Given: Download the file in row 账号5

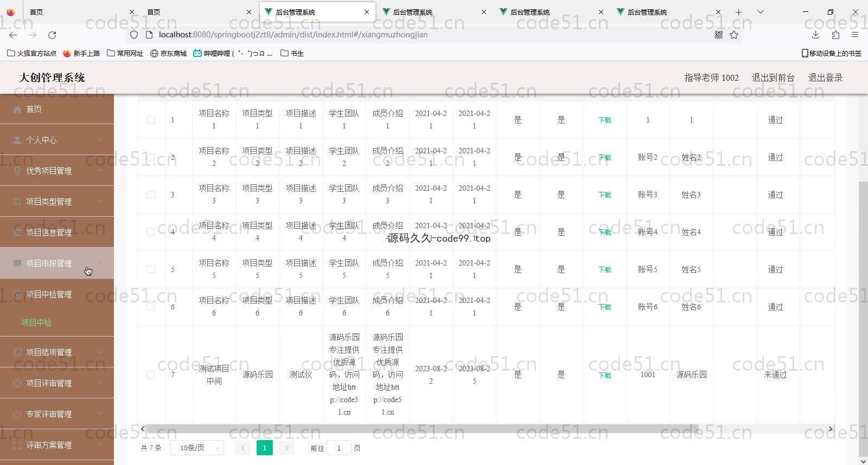Looking at the screenshot, I should [x=605, y=269].
